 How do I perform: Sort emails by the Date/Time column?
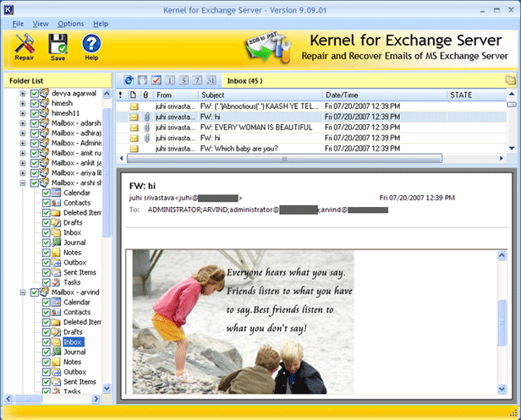coord(385,95)
